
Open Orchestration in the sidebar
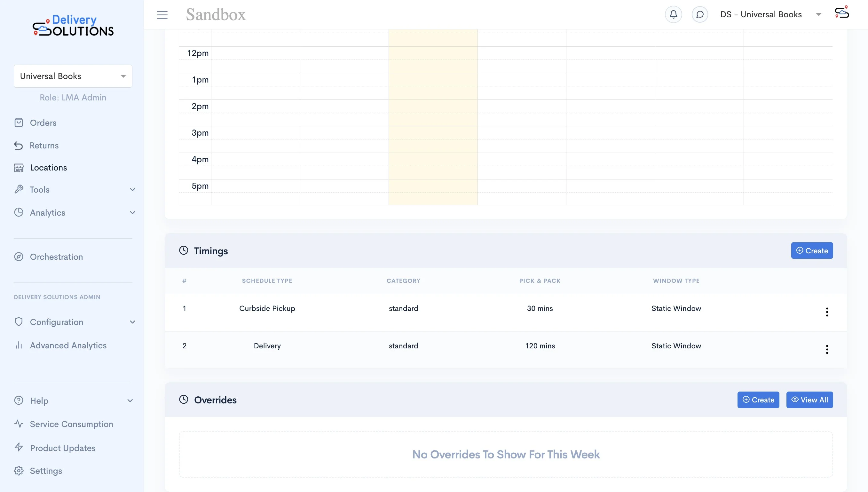click(56, 257)
